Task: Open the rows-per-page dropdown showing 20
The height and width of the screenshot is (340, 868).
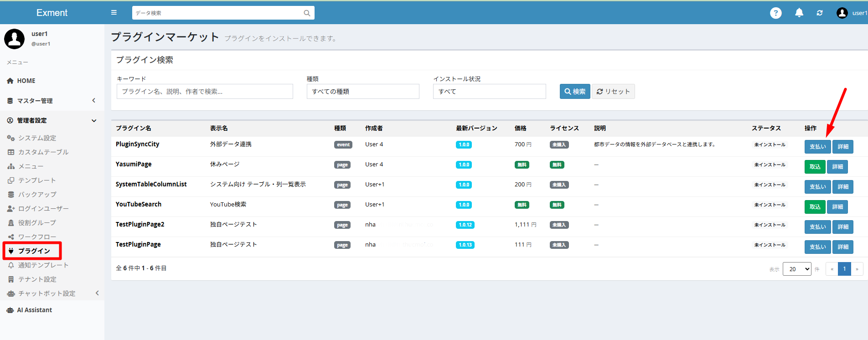Action: [797, 269]
